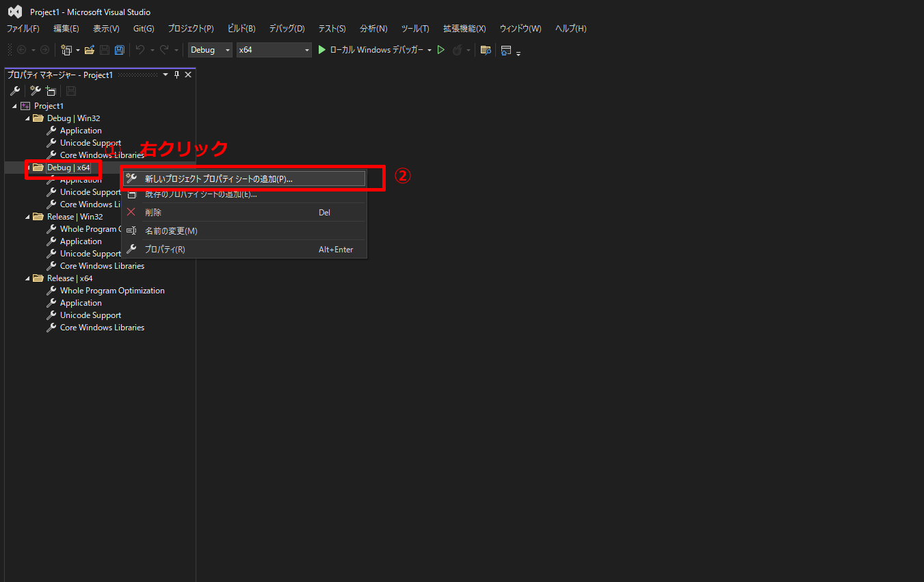This screenshot has width=924, height=582.
Task: Open Property Manager window position dropdown
Action: [165, 75]
